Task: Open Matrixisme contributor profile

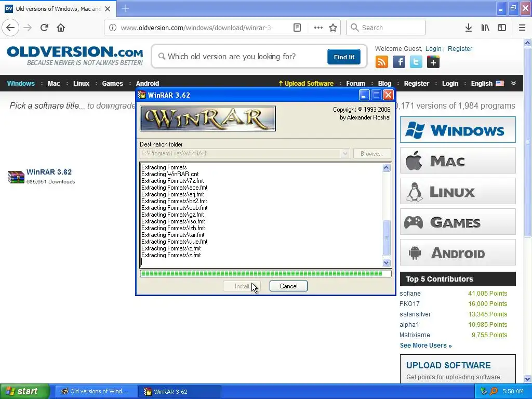Action: click(415, 335)
